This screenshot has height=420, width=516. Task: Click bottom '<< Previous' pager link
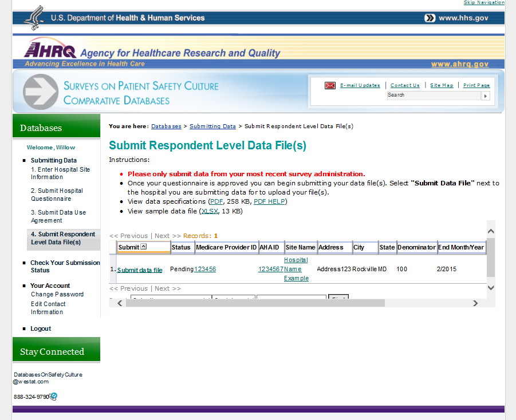pos(129,288)
